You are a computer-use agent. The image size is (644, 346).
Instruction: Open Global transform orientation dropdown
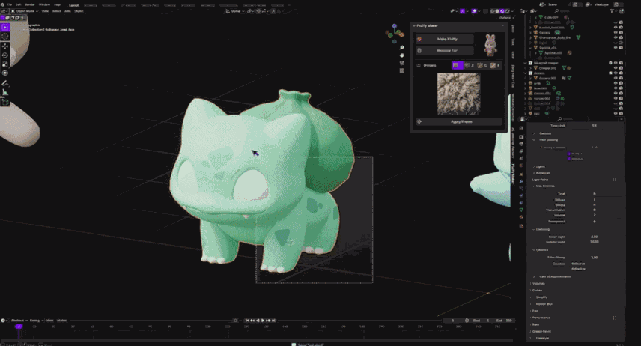234,11
